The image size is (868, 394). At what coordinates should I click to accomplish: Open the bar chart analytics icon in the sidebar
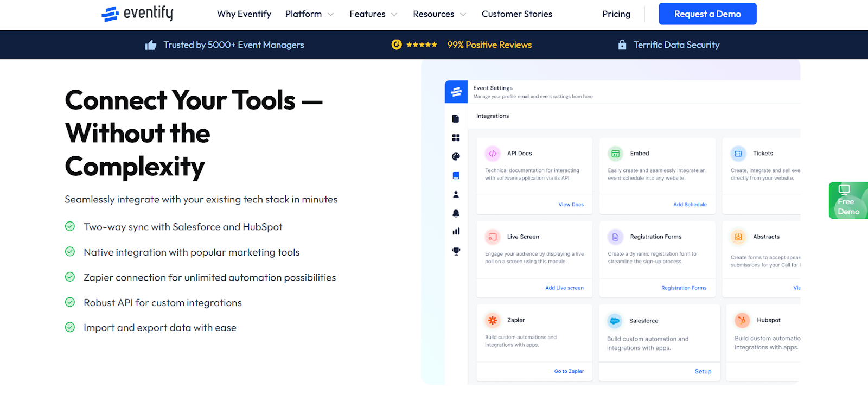click(x=456, y=231)
